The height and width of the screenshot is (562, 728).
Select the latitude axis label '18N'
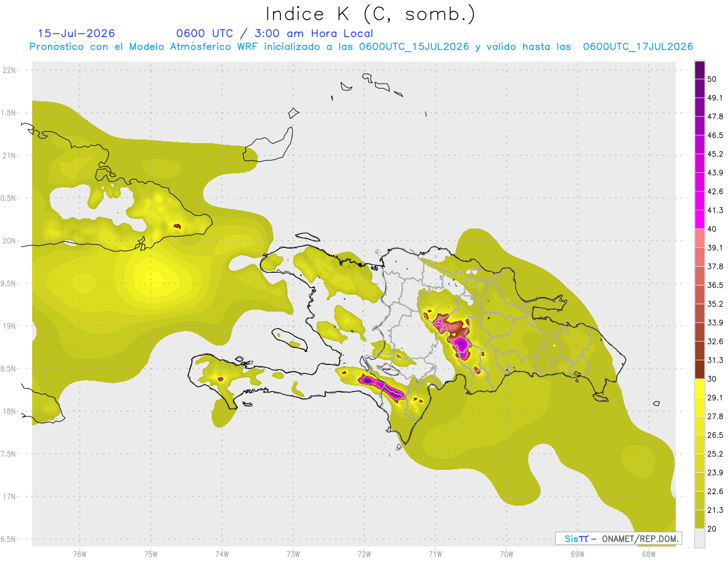(x=10, y=411)
